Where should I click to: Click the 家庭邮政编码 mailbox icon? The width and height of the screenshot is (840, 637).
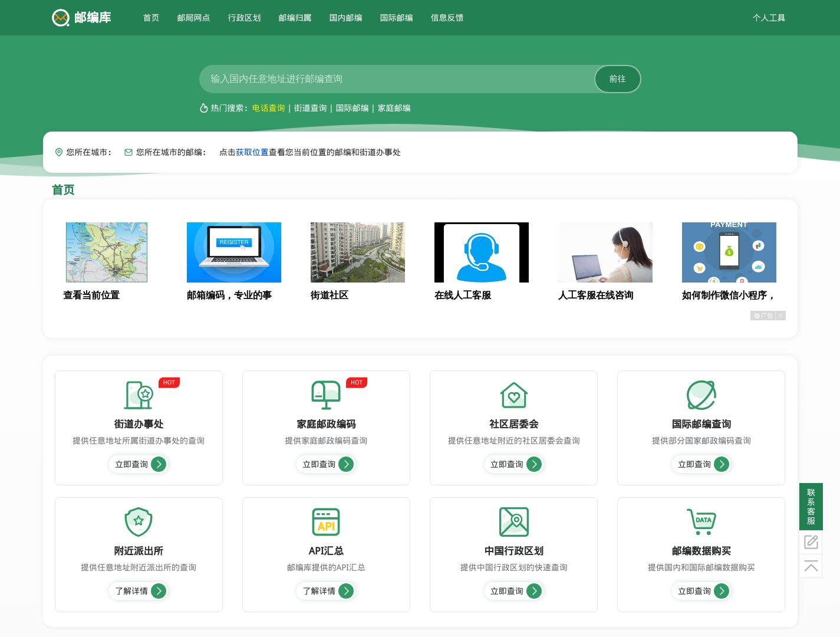(326, 395)
